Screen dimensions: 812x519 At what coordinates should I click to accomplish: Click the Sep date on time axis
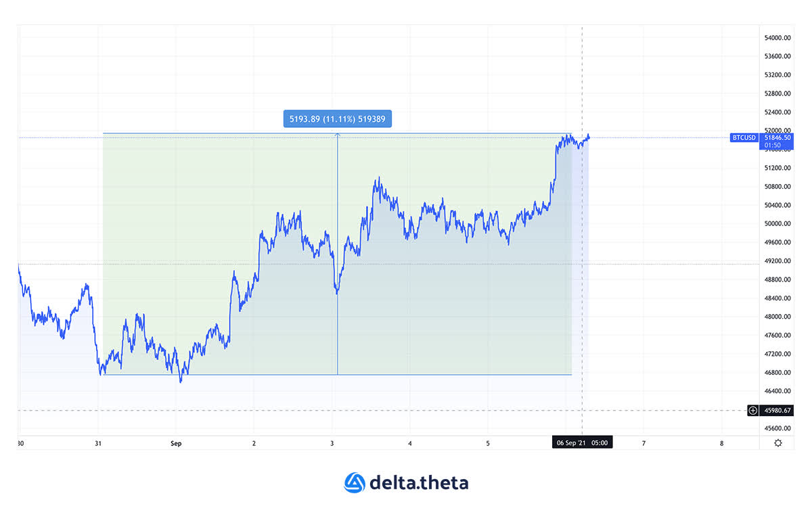pos(176,444)
